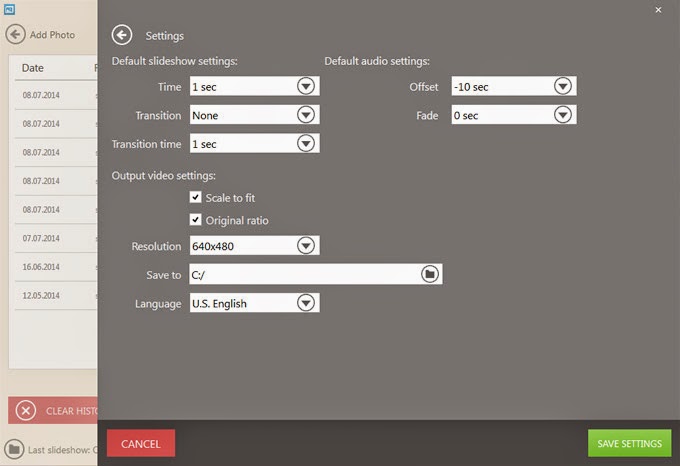
Task: Expand the Language dropdown arrow
Action: 306,303
